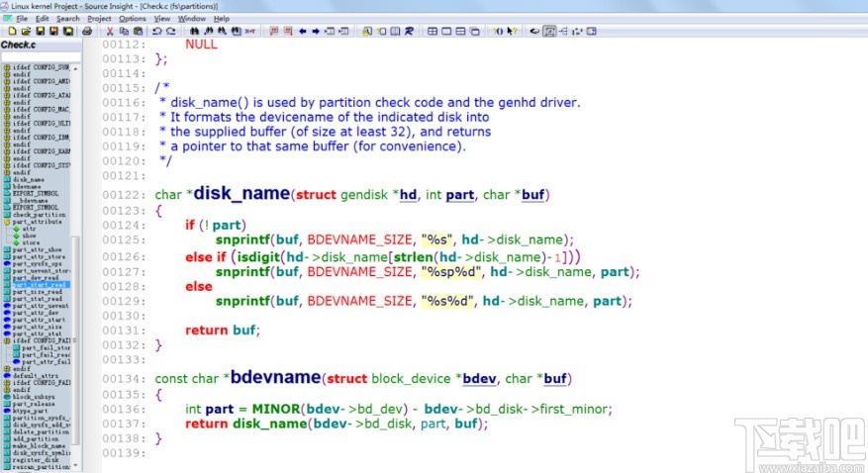Viewport: 868px width, 473px height.
Task: Click the NULL keyword on line 112
Action: click(201, 45)
